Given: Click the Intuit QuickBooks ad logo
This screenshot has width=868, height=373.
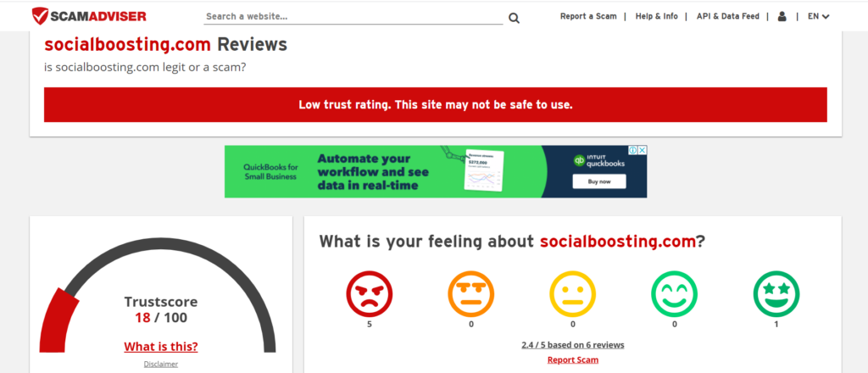Looking at the screenshot, I should (599, 161).
